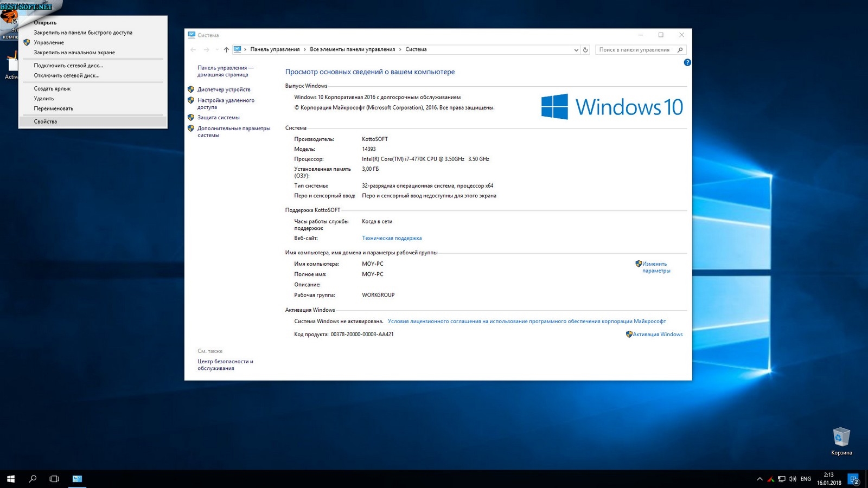
Task: Click the Back navigation arrow
Action: pos(193,49)
